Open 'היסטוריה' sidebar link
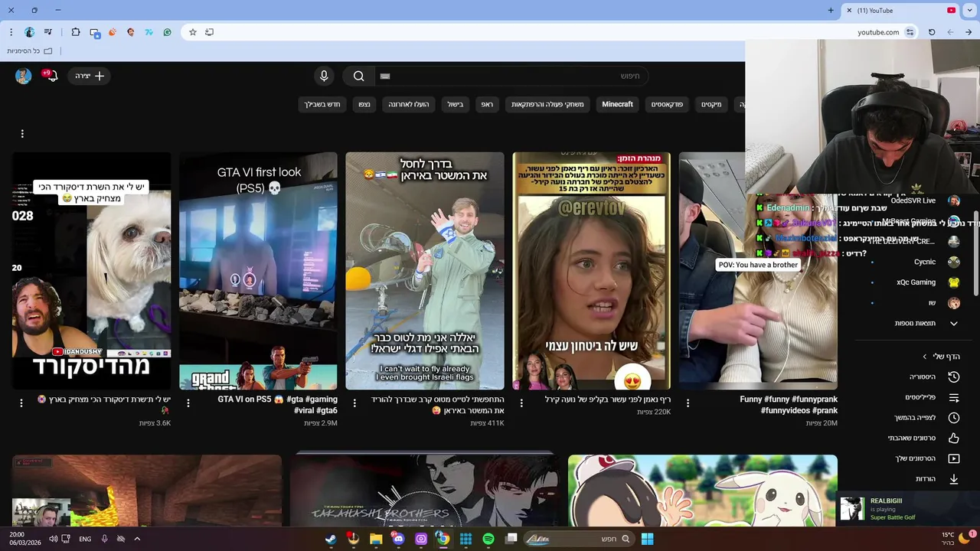 pos(922,377)
